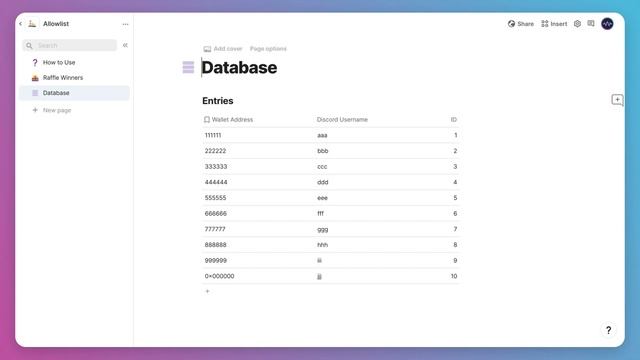
Task: Open the How to Use page
Action: pos(59,62)
